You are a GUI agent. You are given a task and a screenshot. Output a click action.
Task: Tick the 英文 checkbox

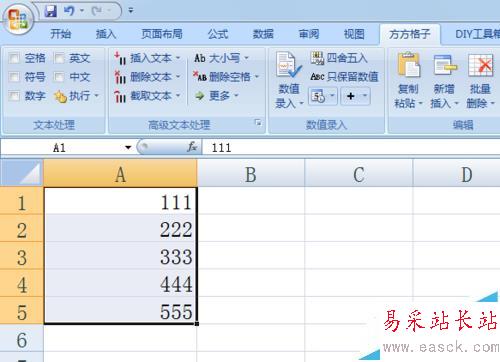pos(59,58)
